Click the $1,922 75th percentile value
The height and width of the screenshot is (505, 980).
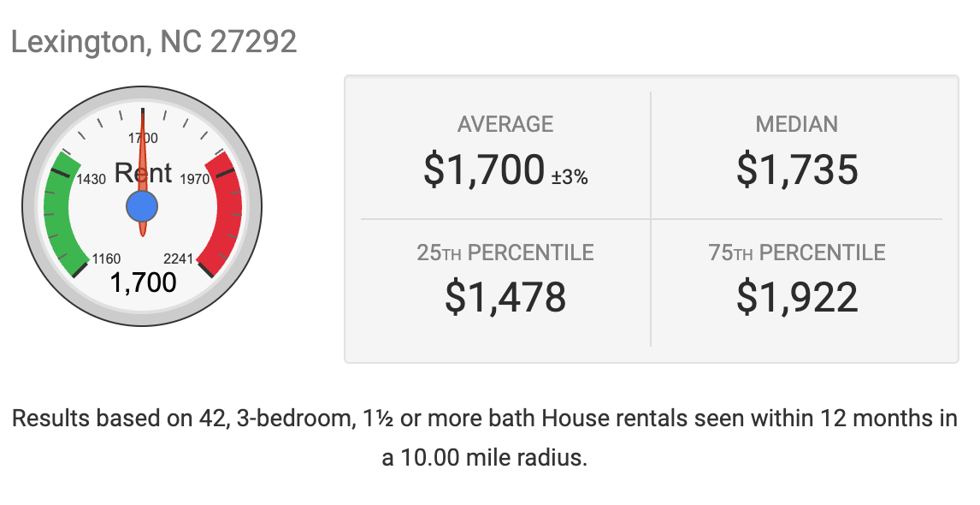(797, 297)
